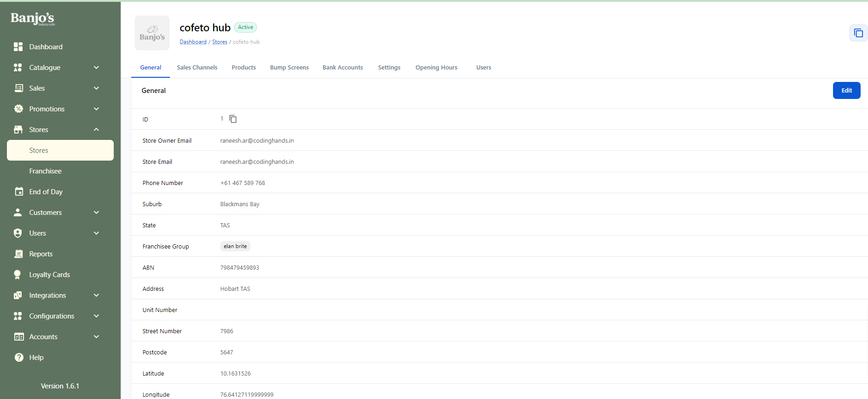Viewport: 868px width, 399px height.
Task: Switch to the Sales Channels tab
Action: click(x=197, y=68)
